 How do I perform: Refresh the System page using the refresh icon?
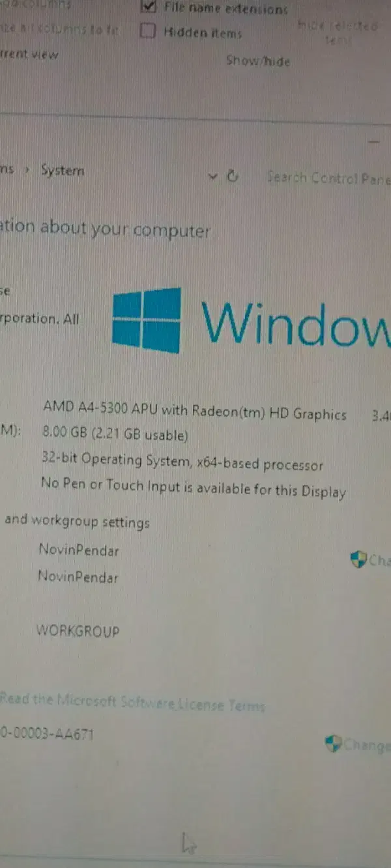click(x=232, y=176)
